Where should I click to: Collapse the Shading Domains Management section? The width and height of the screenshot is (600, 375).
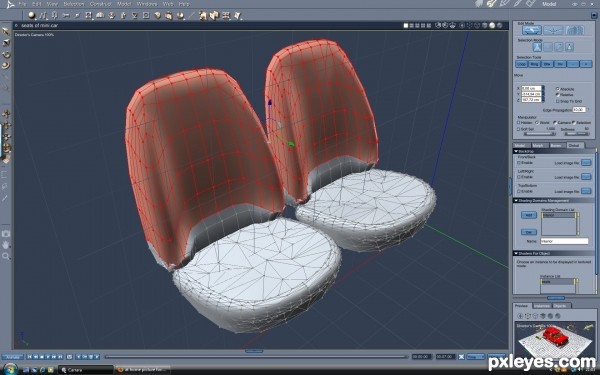(516, 201)
